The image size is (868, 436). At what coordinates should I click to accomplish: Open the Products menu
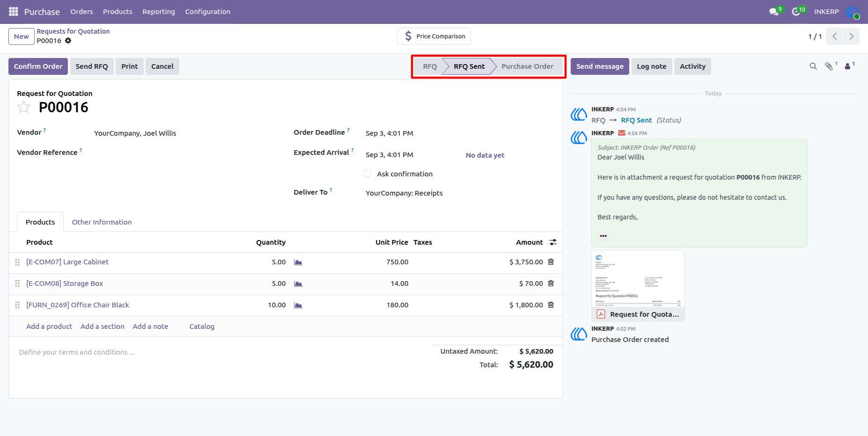[x=118, y=12]
